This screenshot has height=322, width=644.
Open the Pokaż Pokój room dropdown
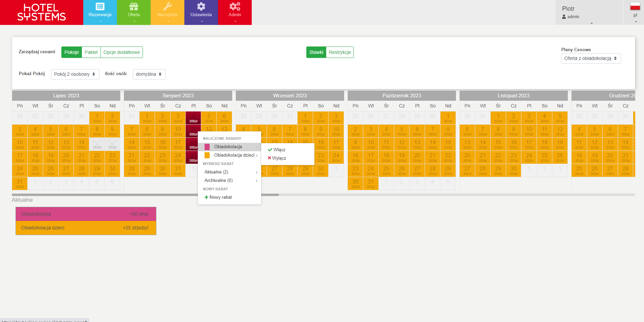point(75,74)
